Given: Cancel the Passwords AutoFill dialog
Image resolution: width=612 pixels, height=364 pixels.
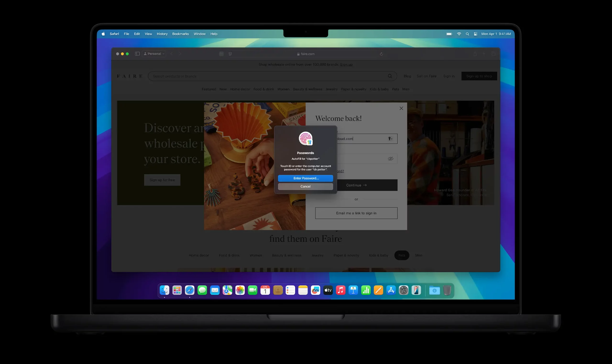Looking at the screenshot, I should coord(305,186).
